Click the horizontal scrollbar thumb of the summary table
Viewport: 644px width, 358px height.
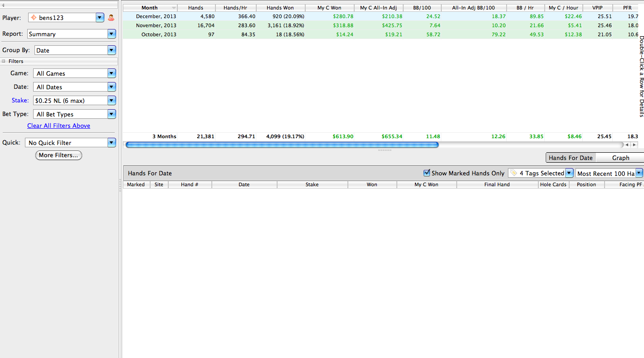(x=282, y=145)
